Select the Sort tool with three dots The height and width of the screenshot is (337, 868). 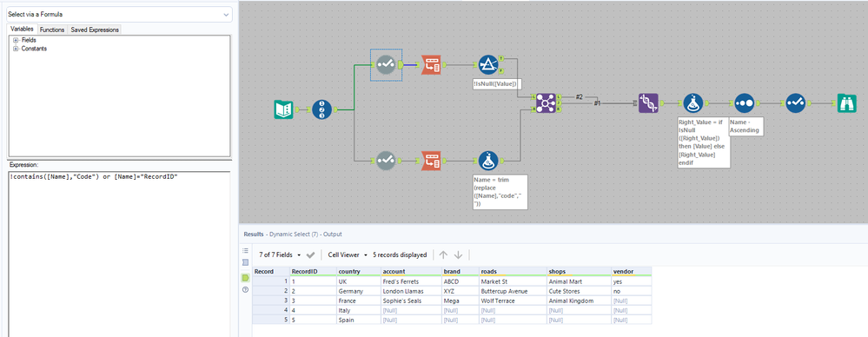[744, 103]
